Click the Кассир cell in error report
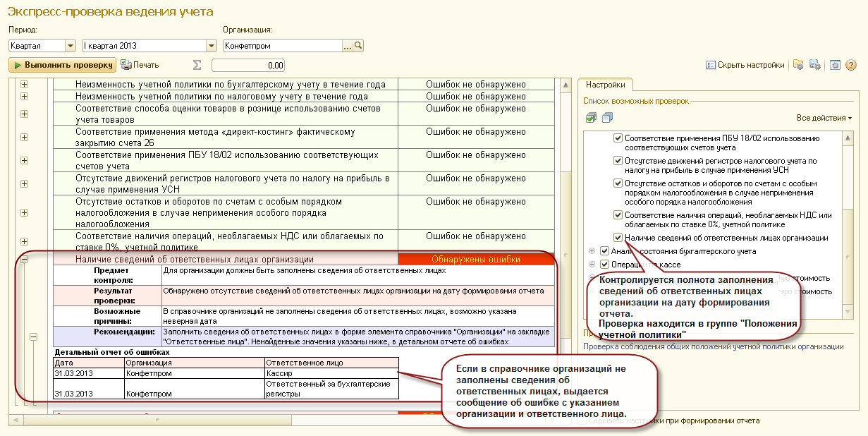Screen dimensions: 868x436 click(x=331, y=373)
